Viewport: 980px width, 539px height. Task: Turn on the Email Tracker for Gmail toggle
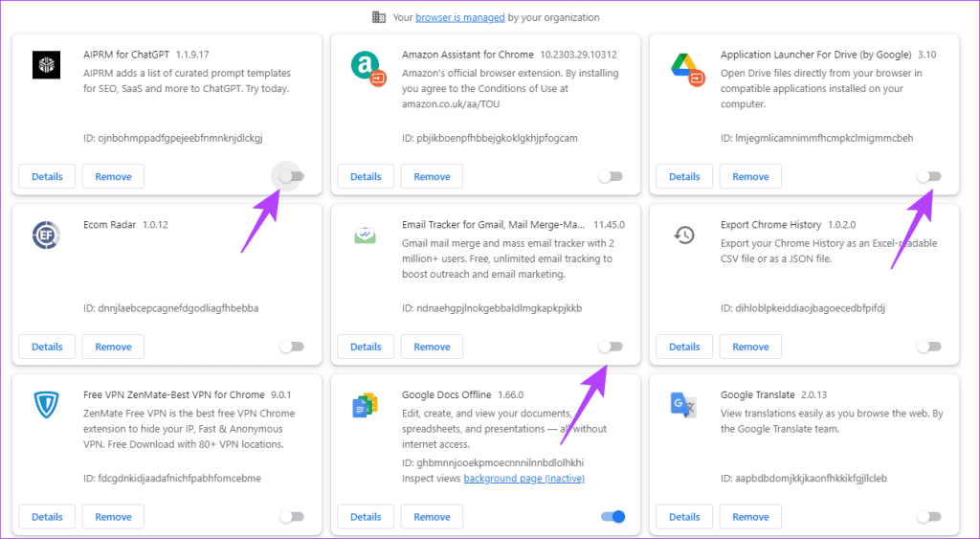(611, 347)
